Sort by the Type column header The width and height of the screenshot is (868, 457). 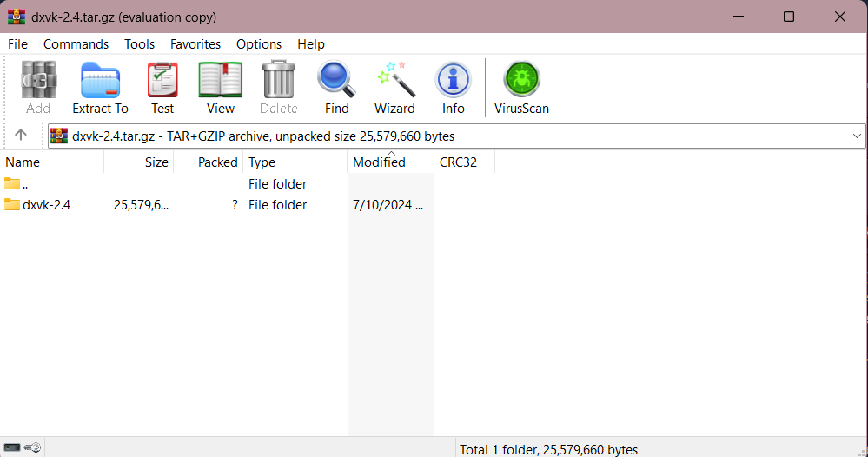pyautogui.click(x=295, y=162)
